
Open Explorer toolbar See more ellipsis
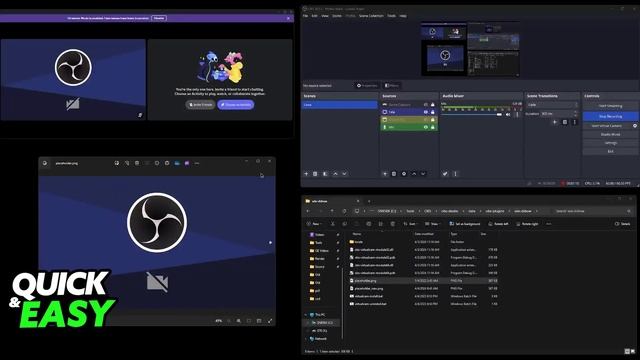click(549, 224)
